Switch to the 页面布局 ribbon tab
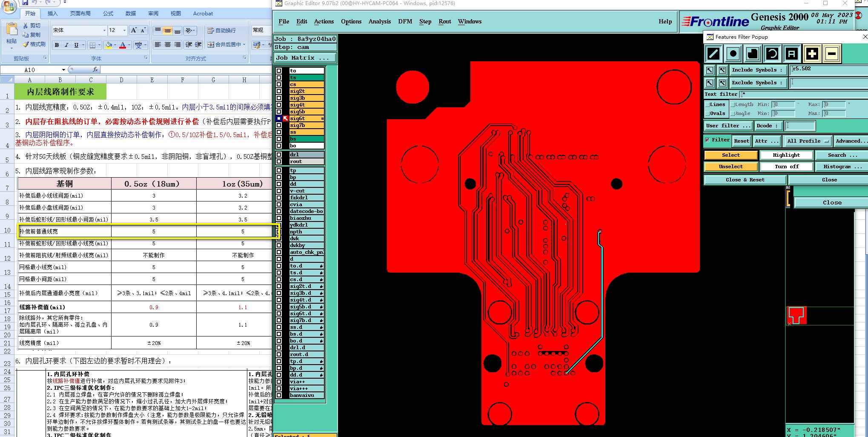Viewport: 868px width, 437px height. tap(80, 14)
